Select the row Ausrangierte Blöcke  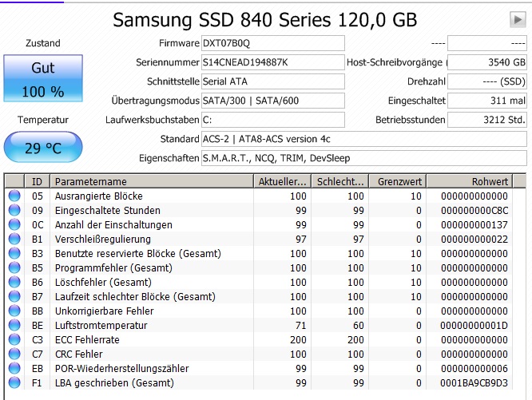(x=259, y=196)
